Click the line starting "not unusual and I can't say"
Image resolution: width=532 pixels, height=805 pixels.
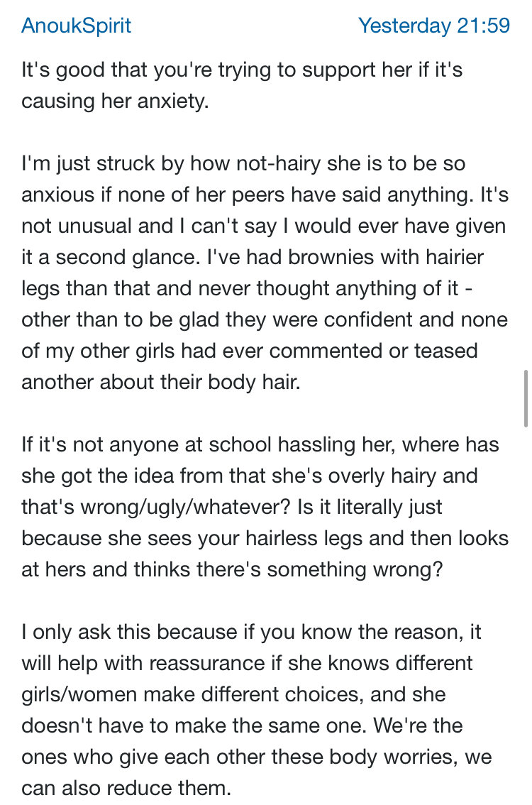(264, 226)
